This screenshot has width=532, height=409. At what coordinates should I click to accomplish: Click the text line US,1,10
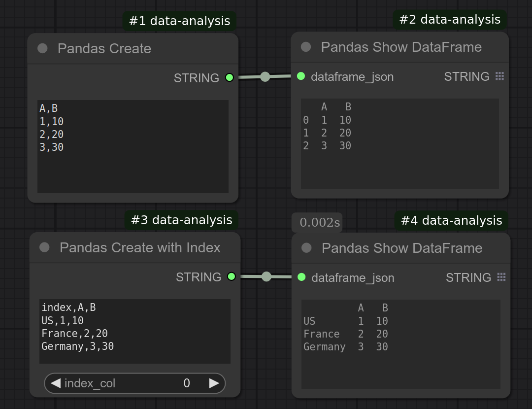pos(63,320)
